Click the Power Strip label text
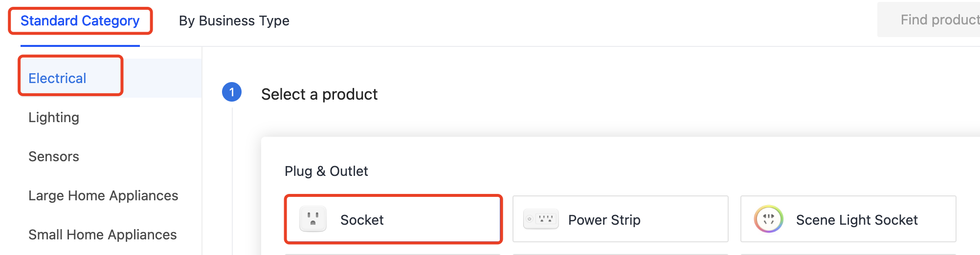 click(604, 220)
